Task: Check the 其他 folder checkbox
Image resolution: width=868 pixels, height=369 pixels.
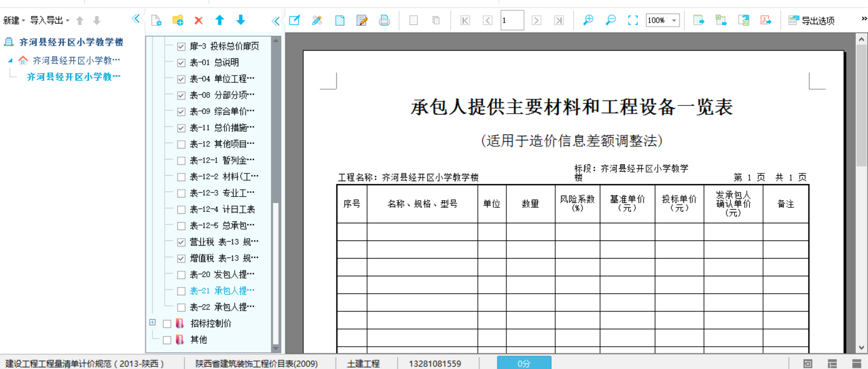Action: click(167, 340)
